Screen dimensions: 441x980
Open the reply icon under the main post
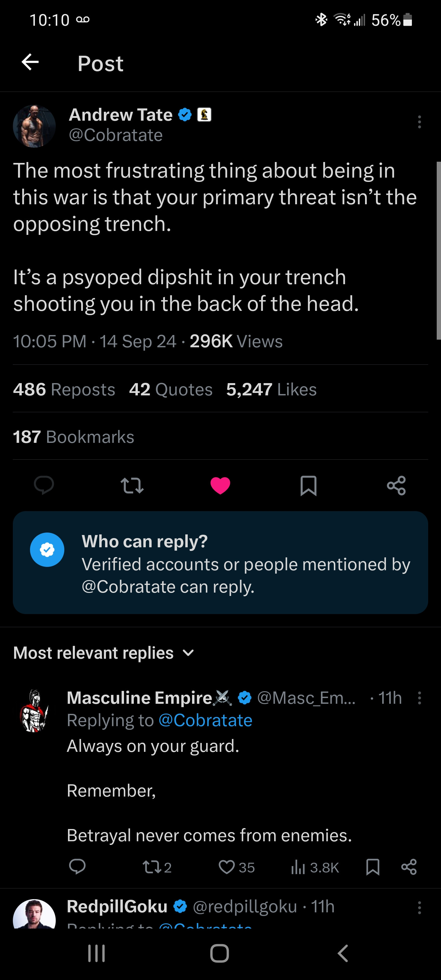(44, 485)
